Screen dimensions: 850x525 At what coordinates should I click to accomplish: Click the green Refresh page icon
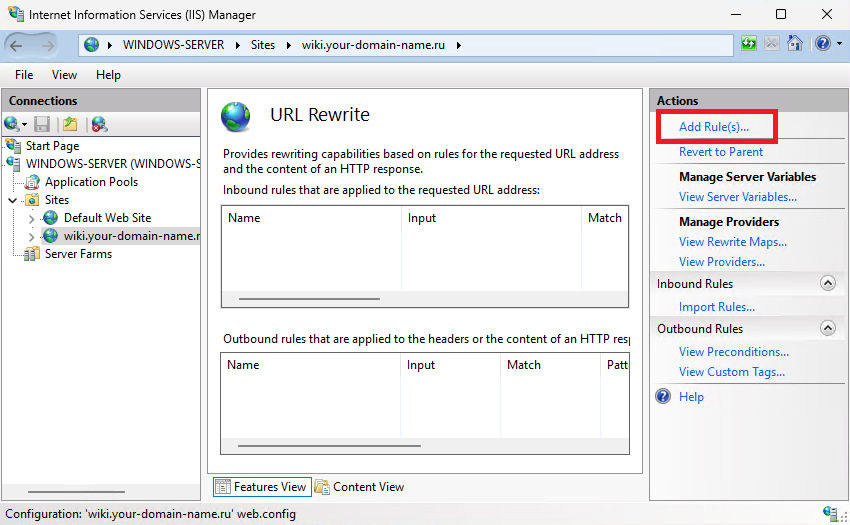pos(749,43)
